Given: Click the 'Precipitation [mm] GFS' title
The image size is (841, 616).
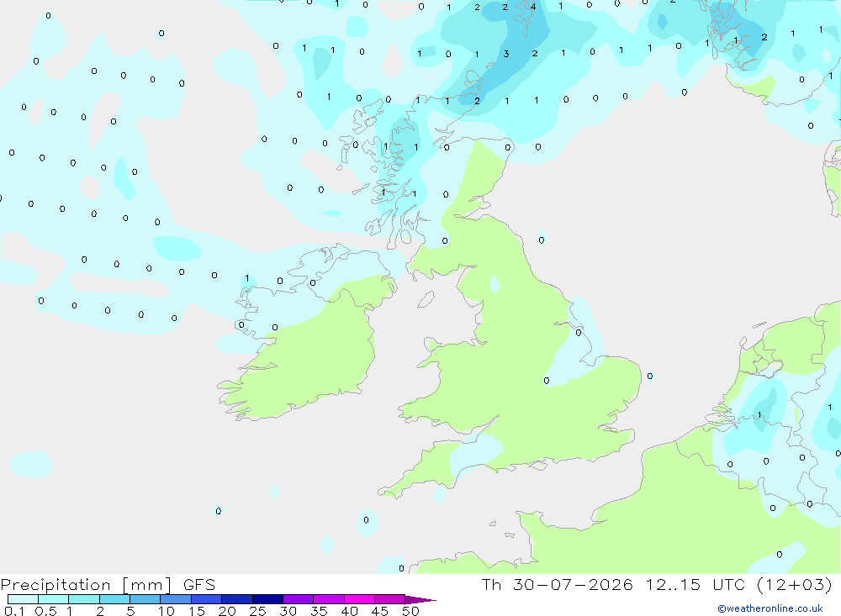Looking at the screenshot, I should pyautogui.click(x=108, y=585).
